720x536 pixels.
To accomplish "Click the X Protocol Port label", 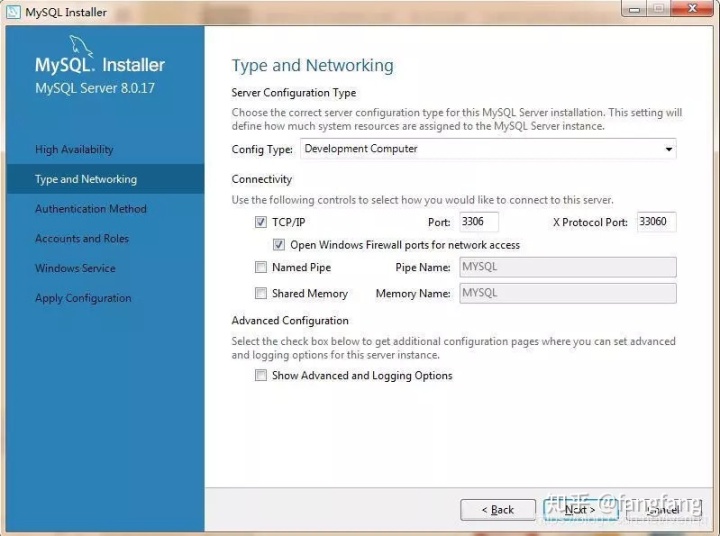I will 590,222.
